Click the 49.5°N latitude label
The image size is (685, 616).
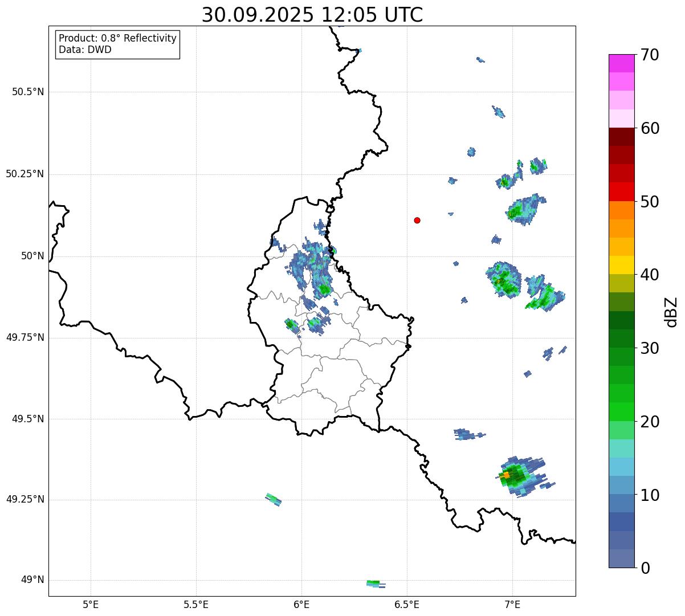(x=28, y=419)
